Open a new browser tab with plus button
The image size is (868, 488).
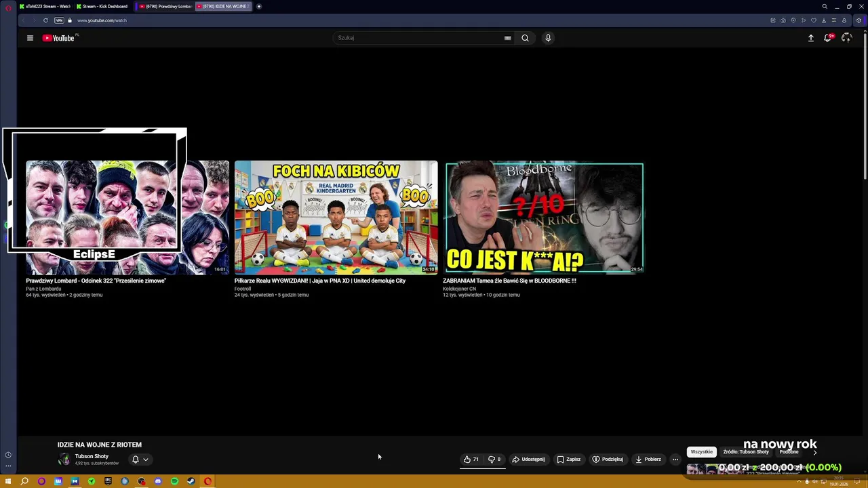pyautogui.click(x=259, y=6)
